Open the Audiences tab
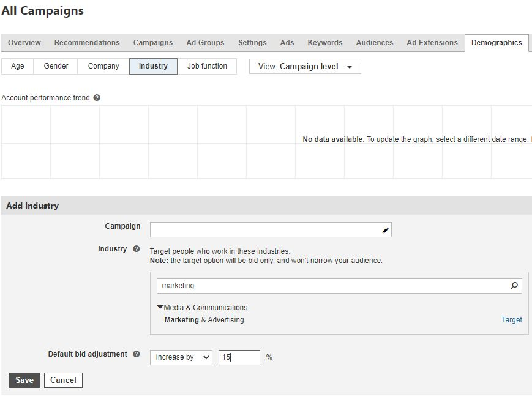Image resolution: width=532 pixels, height=397 pixels. click(x=375, y=43)
